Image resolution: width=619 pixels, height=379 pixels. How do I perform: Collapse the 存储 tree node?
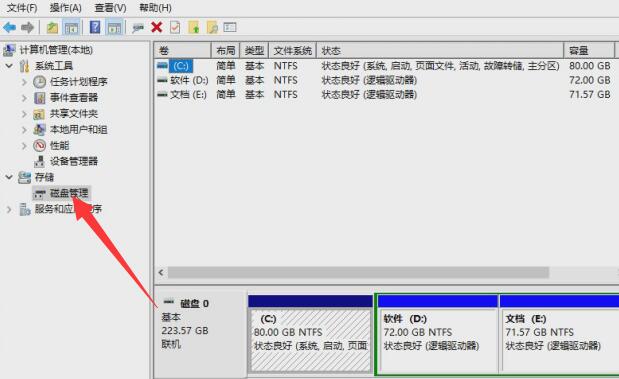coord(9,177)
